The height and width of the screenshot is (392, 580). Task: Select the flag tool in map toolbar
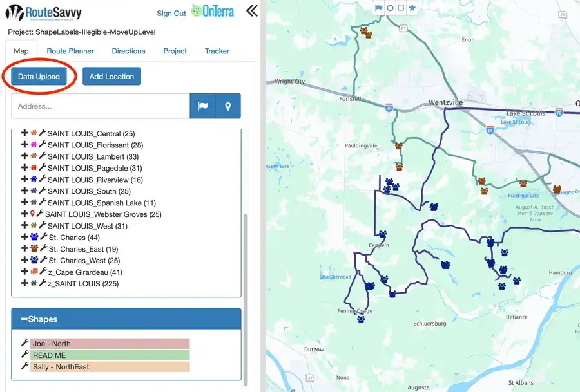coord(379,8)
